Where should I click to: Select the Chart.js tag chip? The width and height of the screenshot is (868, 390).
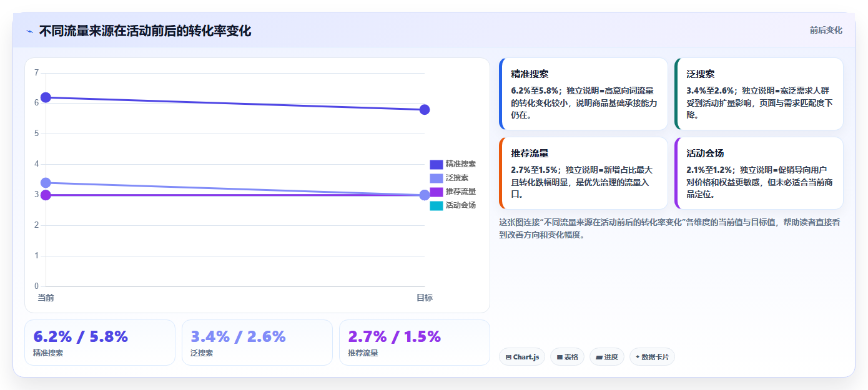522,357
